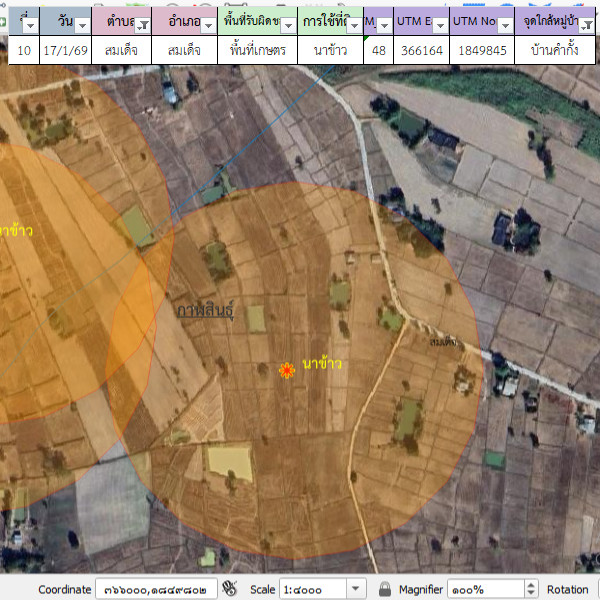The width and height of the screenshot is (600, 600).
Task: Expand the การใช้ที่ดิน column filter arrow
Action: (353, 24)
